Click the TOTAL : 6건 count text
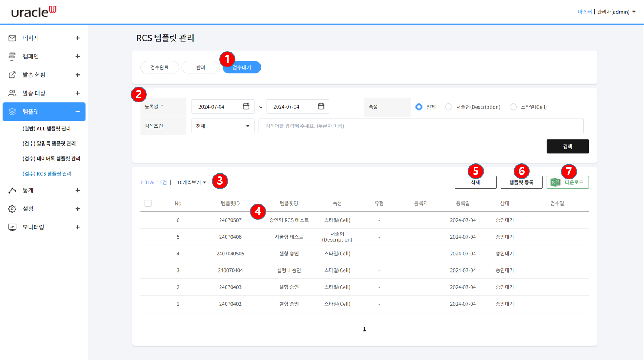The width and height of the screenshot is (644, 360). pyautogui.click(x=154, y=182)
